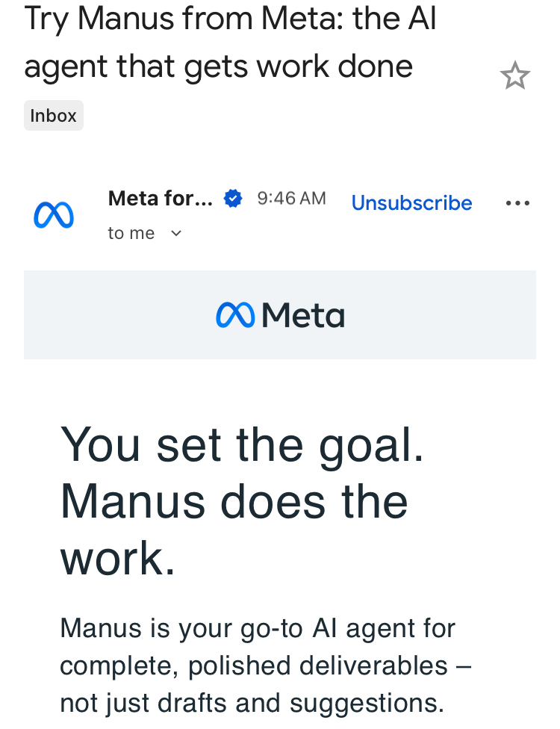Click the Meta wordmark in the banner
Screen dimensions: 560x729
303,316
